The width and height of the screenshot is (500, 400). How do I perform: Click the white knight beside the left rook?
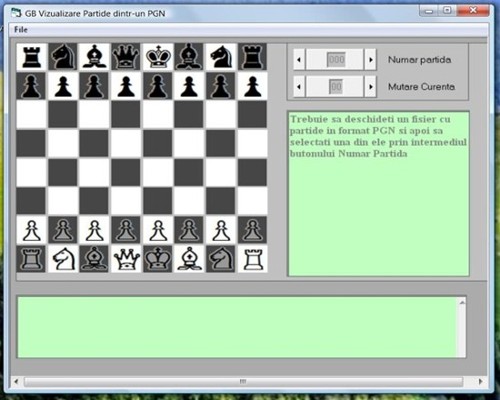[x=63, y=259]
